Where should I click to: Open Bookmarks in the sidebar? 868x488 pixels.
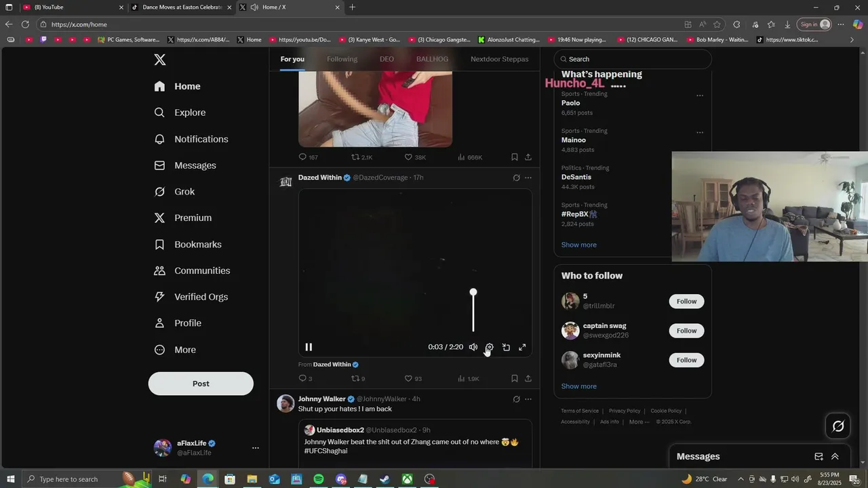189,244
